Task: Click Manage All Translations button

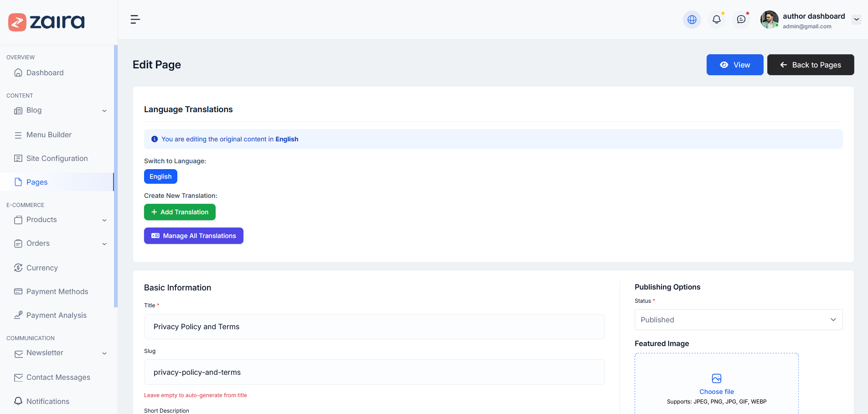Action: pyautogui.click(x=193, y=236)
